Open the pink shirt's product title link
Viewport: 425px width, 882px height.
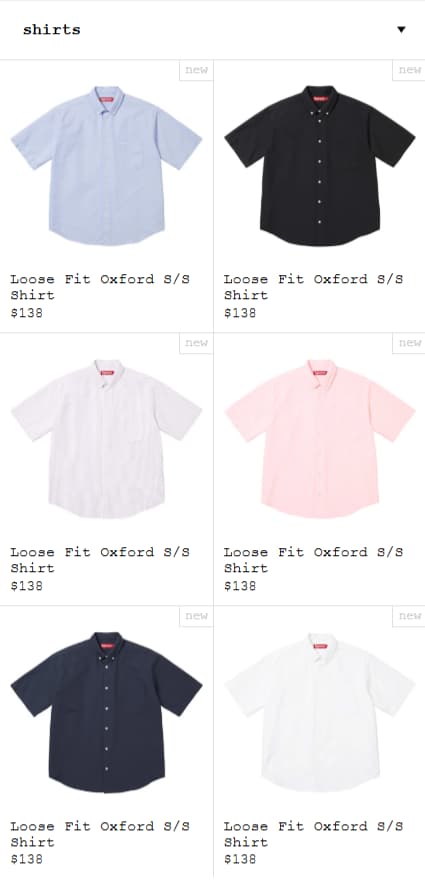pos(314,560)
